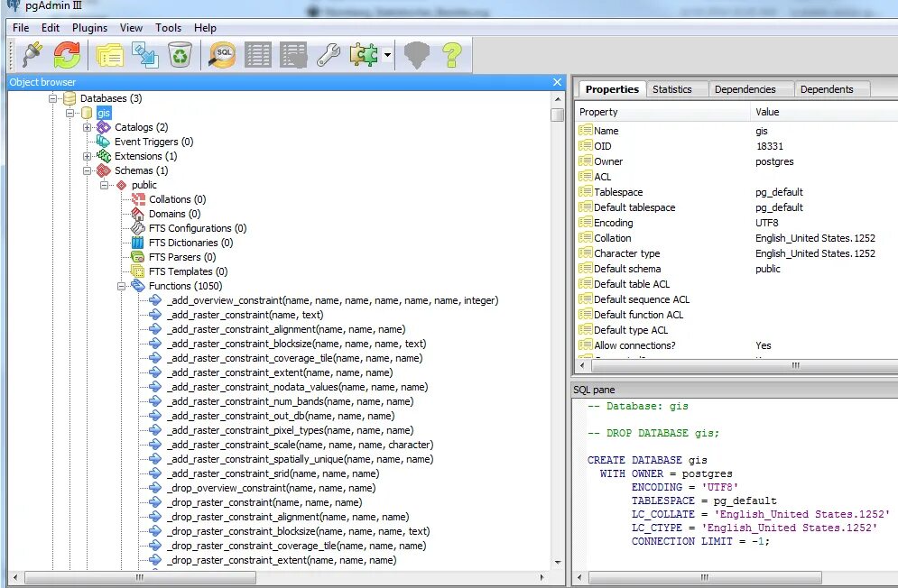Open plugins dropdown arrow
898x588 pixels.
pos(388,55)
